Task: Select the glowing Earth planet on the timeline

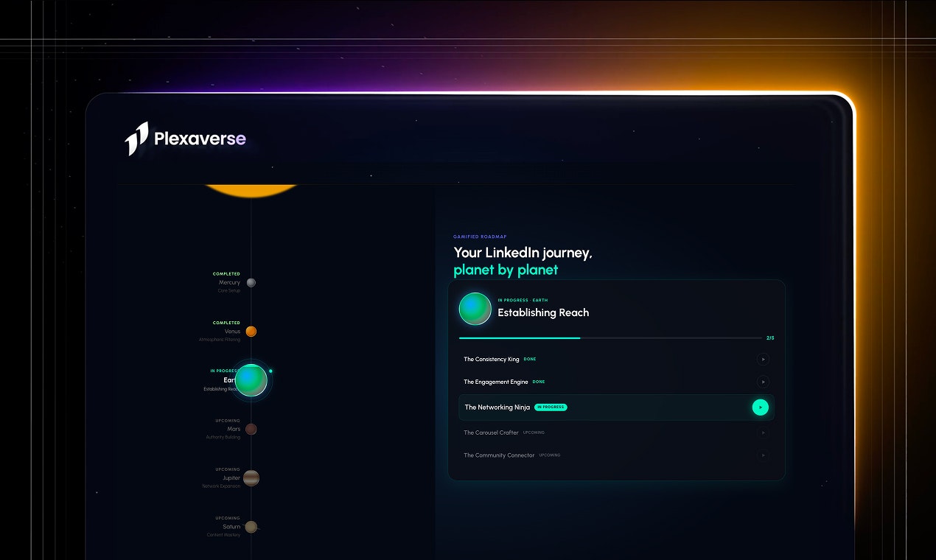Action: (x=251, y=380)
